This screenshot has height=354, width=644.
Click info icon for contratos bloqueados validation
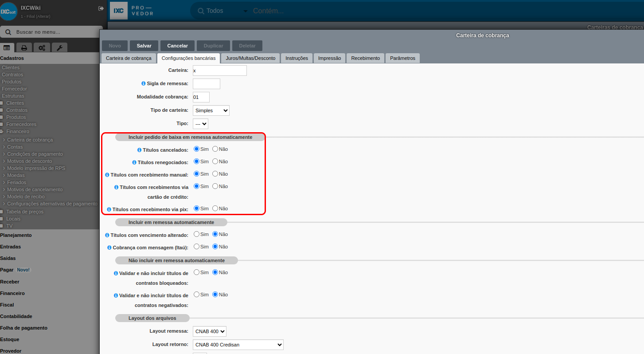116,273
